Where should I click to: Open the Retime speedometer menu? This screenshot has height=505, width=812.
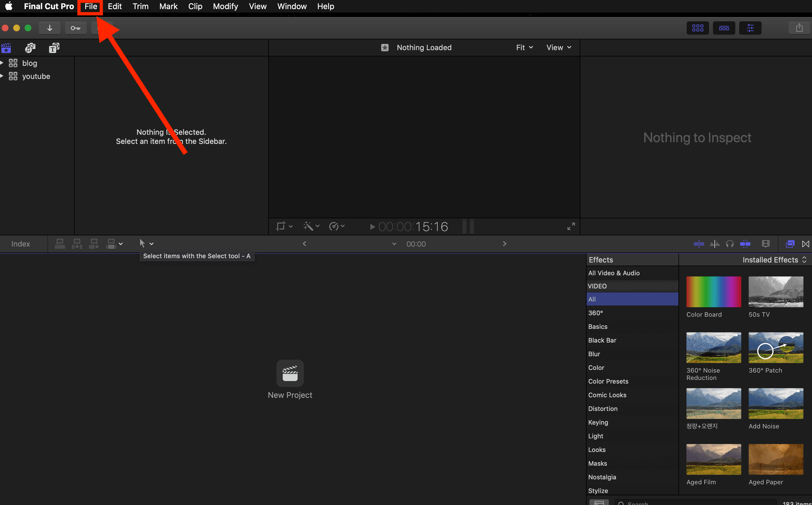(x=336, y=227)
